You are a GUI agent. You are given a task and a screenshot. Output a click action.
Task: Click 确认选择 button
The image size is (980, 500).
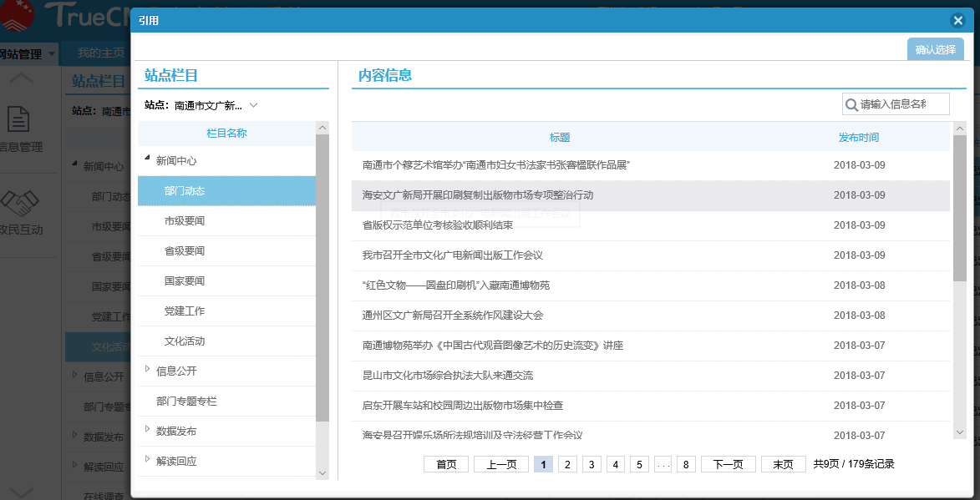[936, 50]
